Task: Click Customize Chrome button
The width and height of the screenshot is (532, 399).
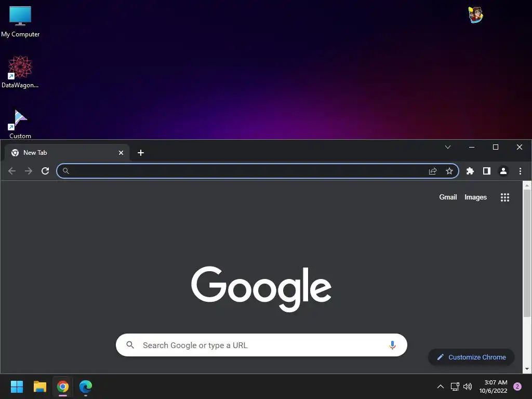Action: 471,357
